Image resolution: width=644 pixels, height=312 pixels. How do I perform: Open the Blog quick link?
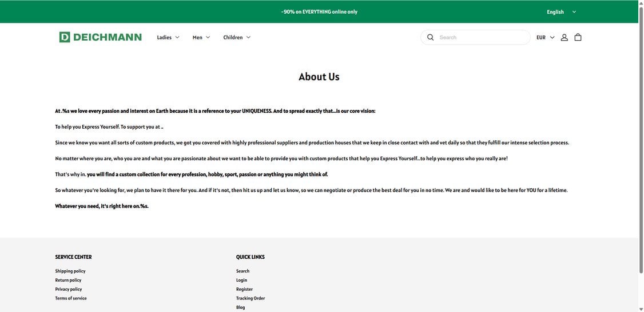[x=240, y=307]
